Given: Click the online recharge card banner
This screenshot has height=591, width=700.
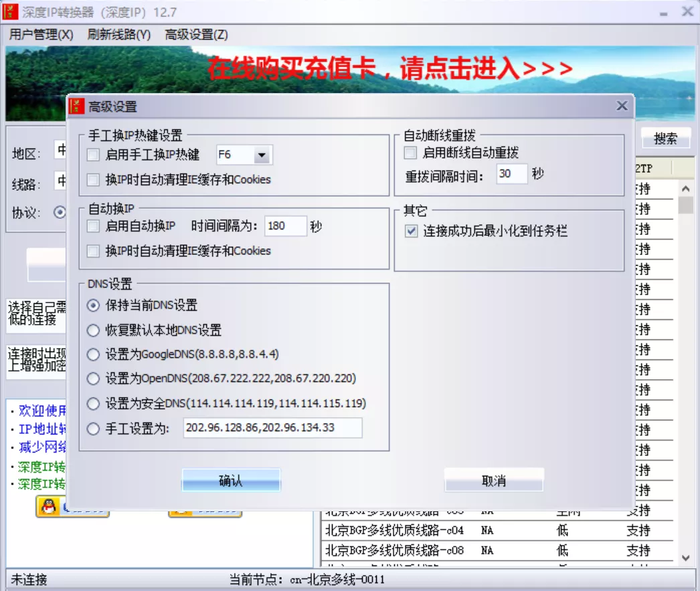Looking at the screenshot, I should point(389,69).
